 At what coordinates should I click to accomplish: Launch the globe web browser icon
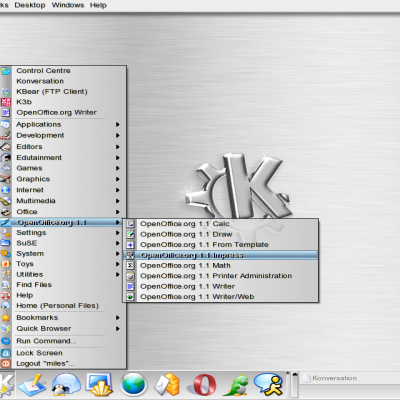click(x=133, y=385)
